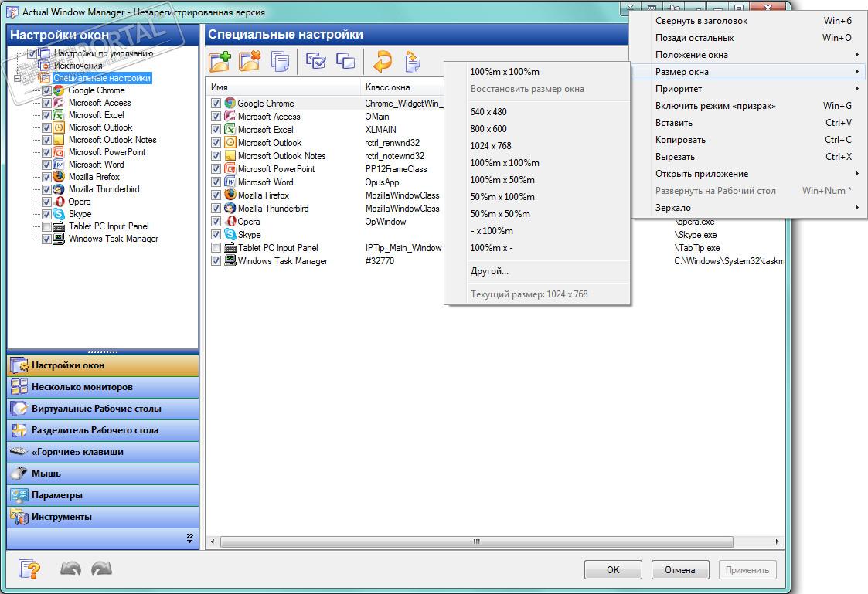Select Позади остальных menu item
This screenshot has height=594, width=868.
click(748, 38)
